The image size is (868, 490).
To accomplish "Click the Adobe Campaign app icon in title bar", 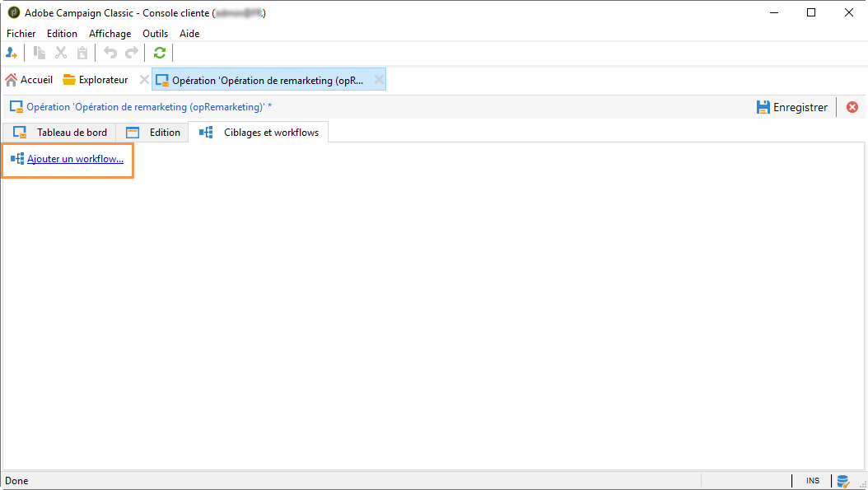I will tap(14, 12).
